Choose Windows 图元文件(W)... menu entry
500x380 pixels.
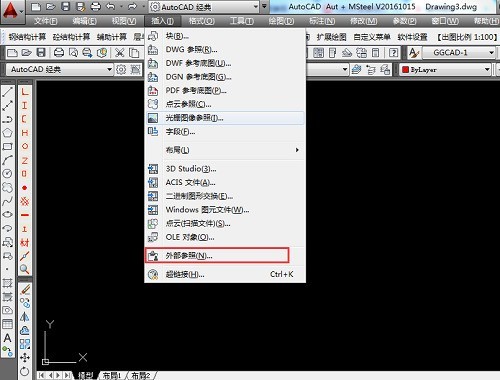(225, 210)
